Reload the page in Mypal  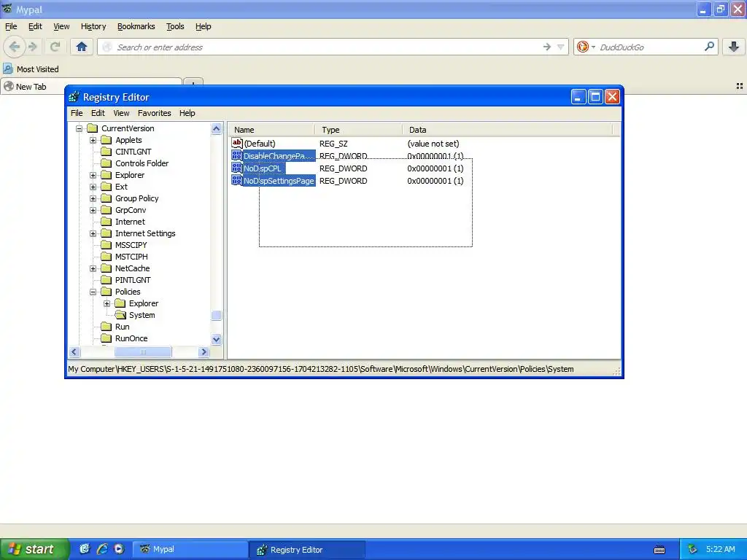point(55,47)
